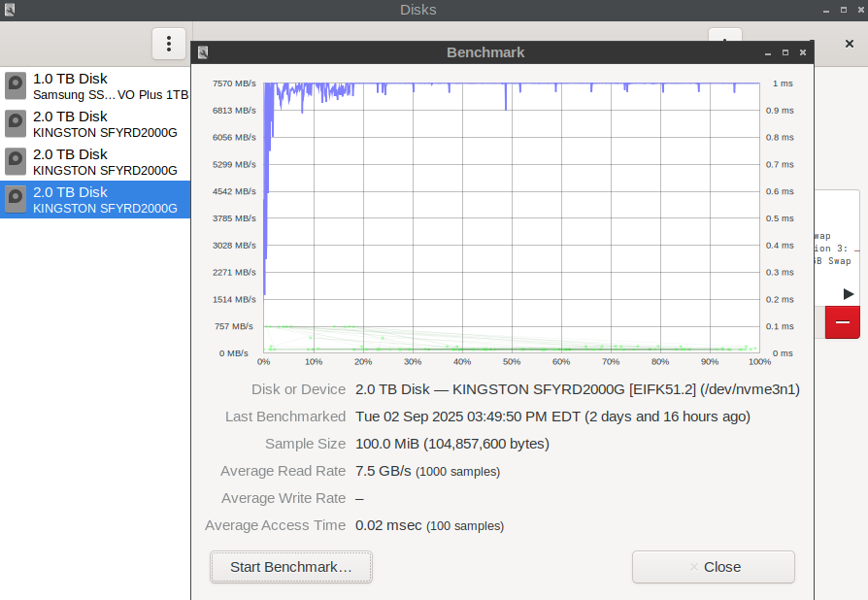Select the 1.0 TB Samsung disk entry
This screenshot has width=868, height=600.
point(95,86)
